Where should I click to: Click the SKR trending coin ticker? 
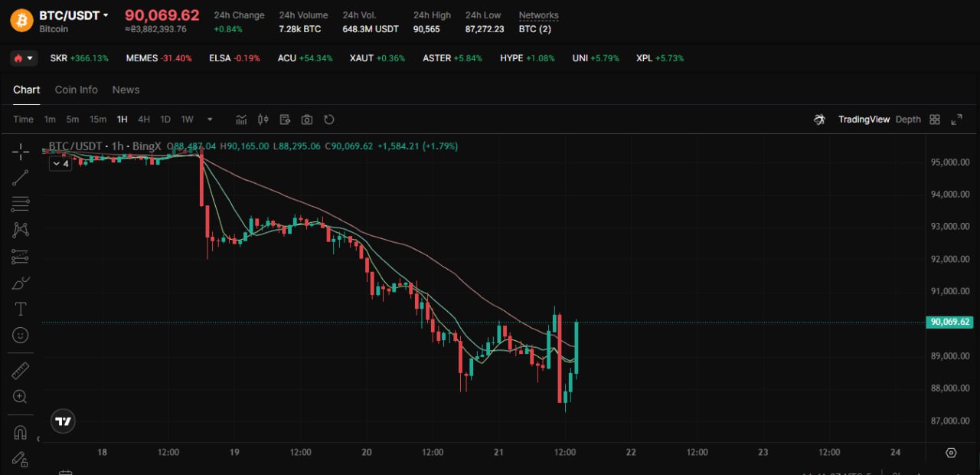tap(79, 58)
